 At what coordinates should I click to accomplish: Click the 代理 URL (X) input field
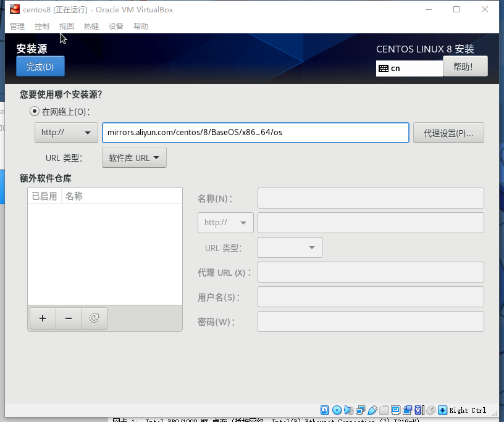(x=371, y=272)
